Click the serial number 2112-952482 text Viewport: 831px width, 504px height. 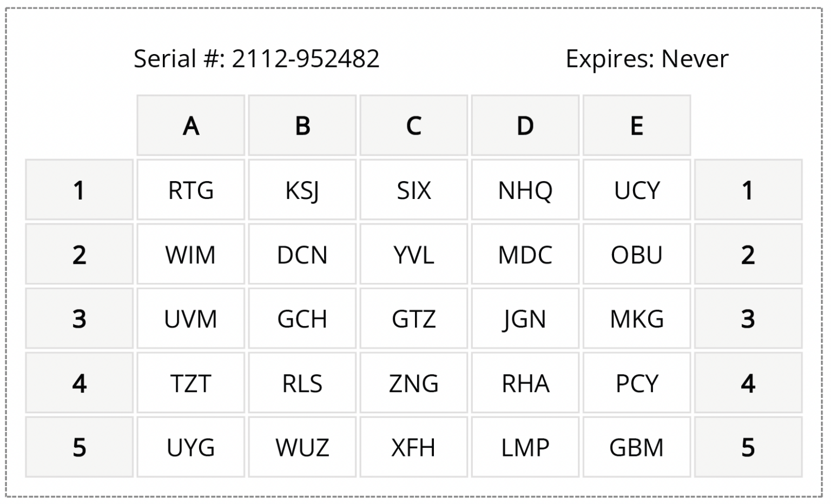coord(256,58)
